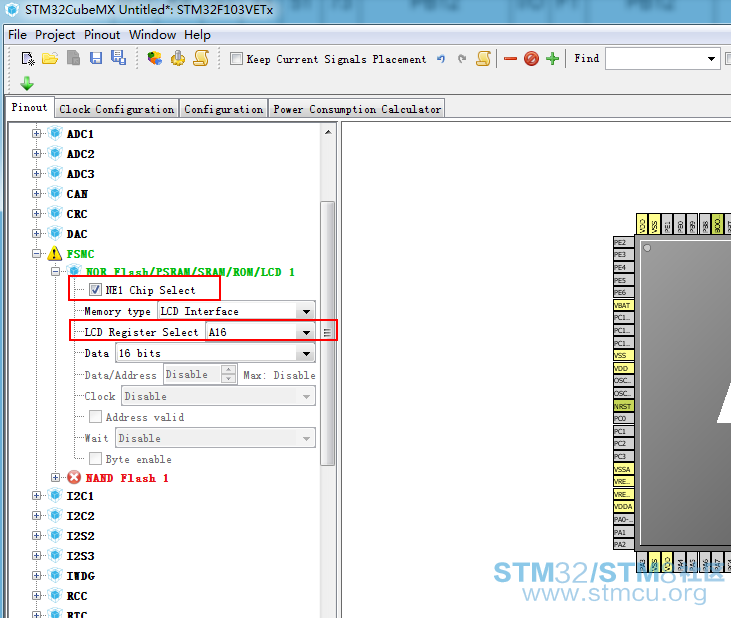731x618 pixels.
Task: Click the peripheral tree vertical scrollbar thumb
Action: (328, 333)
